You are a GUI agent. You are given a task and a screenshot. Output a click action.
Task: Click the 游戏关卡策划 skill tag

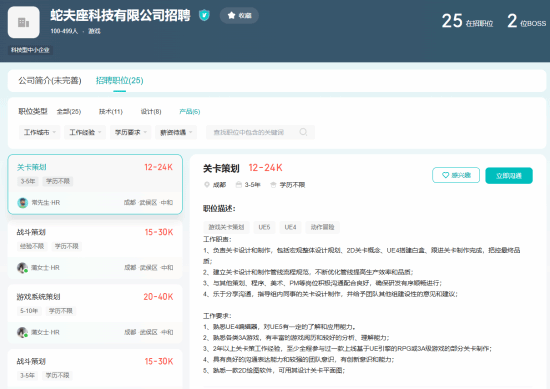[226, 227]
